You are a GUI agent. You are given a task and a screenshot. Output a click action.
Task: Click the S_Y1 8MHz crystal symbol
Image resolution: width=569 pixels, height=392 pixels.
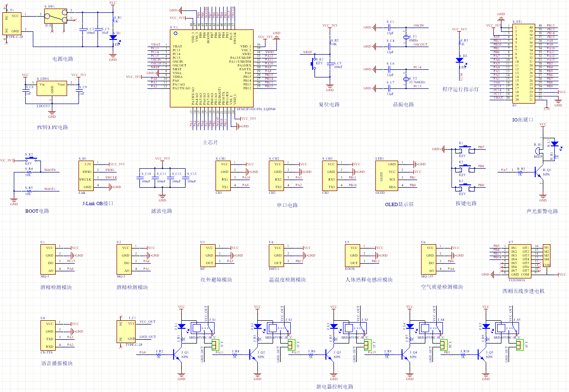(406, 37)
